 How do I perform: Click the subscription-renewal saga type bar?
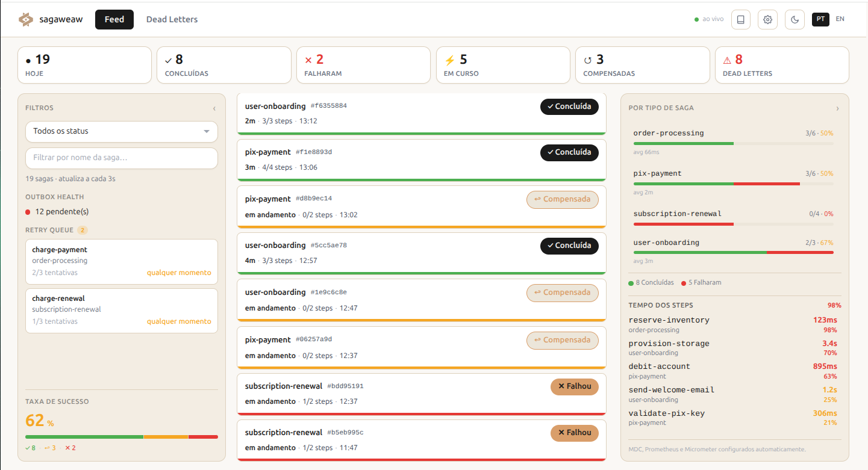(x=734, y=224)
